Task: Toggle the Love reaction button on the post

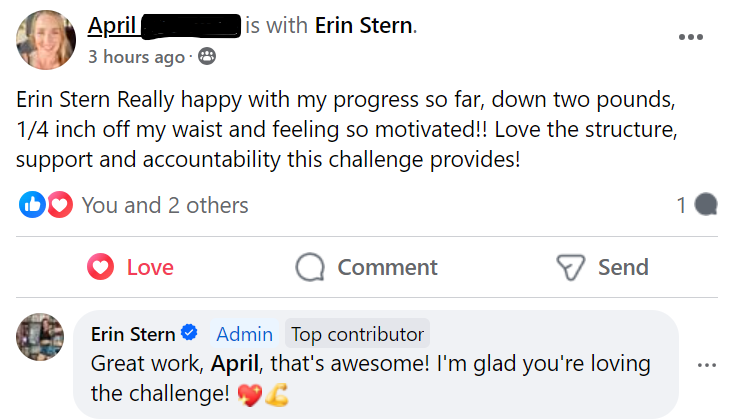Action: [x=130, y=267]
